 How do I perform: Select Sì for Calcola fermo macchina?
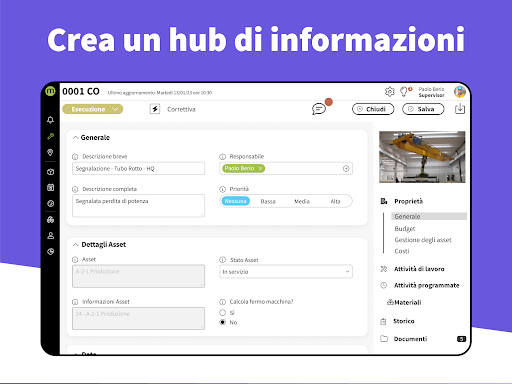pos(223,312)
